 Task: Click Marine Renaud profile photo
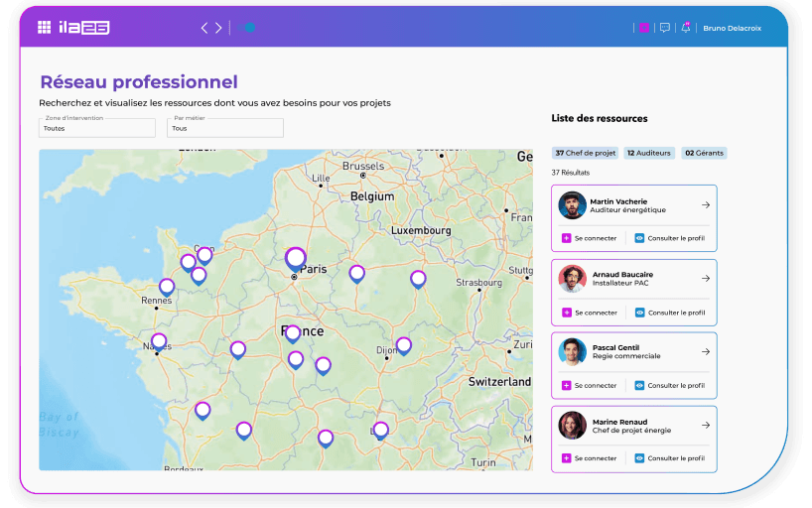(x=572, y=426)
